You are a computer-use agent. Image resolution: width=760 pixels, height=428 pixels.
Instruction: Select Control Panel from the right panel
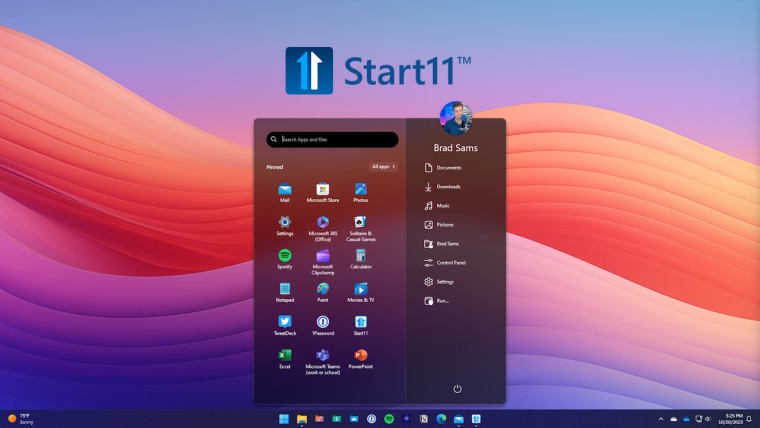450,263
